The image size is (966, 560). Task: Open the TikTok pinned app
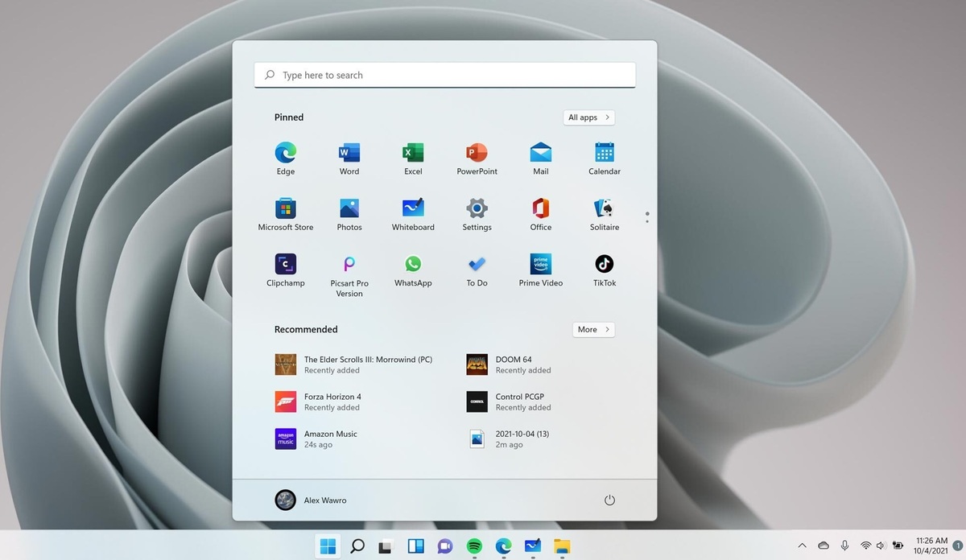tap(605, 270)
